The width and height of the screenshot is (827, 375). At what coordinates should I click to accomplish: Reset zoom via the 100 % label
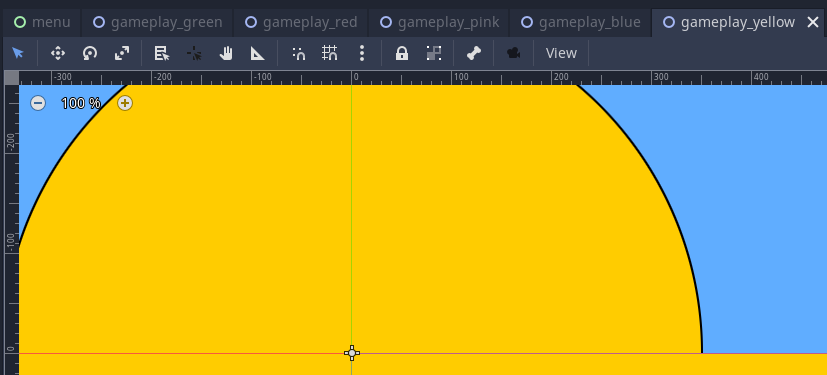(x=81, y=103)
